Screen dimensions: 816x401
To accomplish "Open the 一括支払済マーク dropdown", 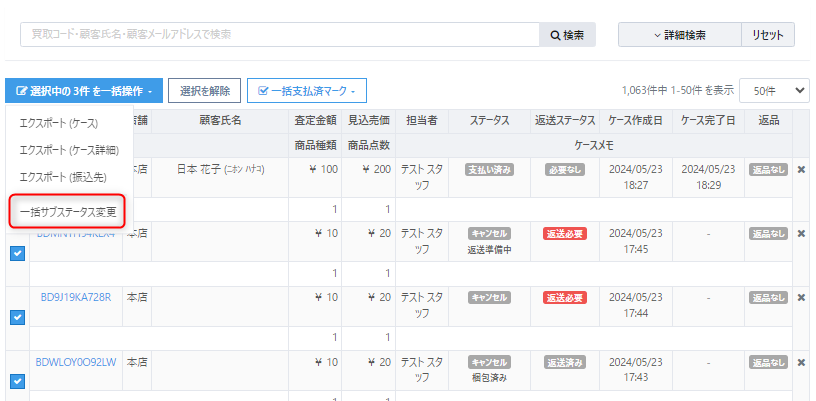I will [306, 91].
